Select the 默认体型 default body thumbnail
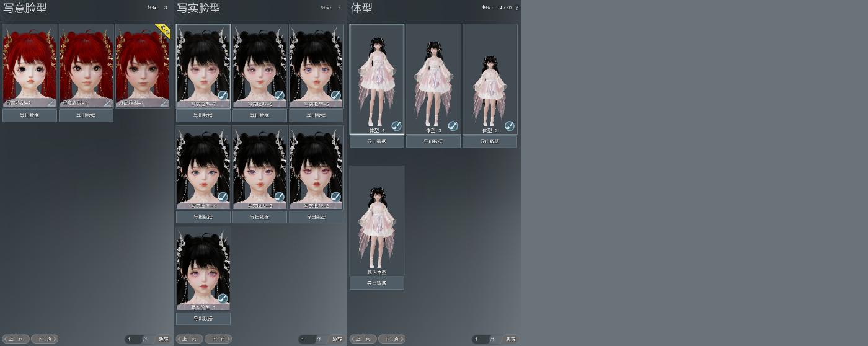This screenshot has height=346, width=868. (x=377, y=220)
